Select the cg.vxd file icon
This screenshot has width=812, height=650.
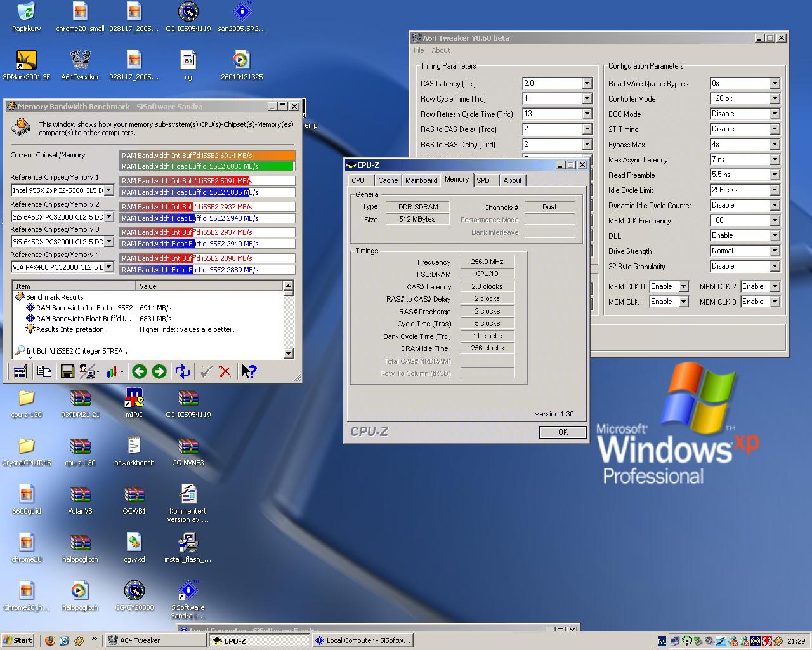(134, 548)
